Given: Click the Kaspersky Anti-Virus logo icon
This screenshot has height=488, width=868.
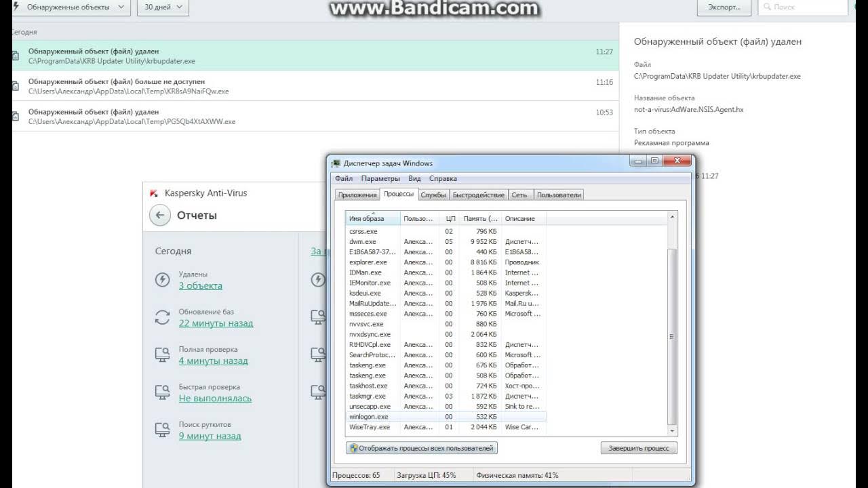Looking at the screenshot, I should pos(154,193).
